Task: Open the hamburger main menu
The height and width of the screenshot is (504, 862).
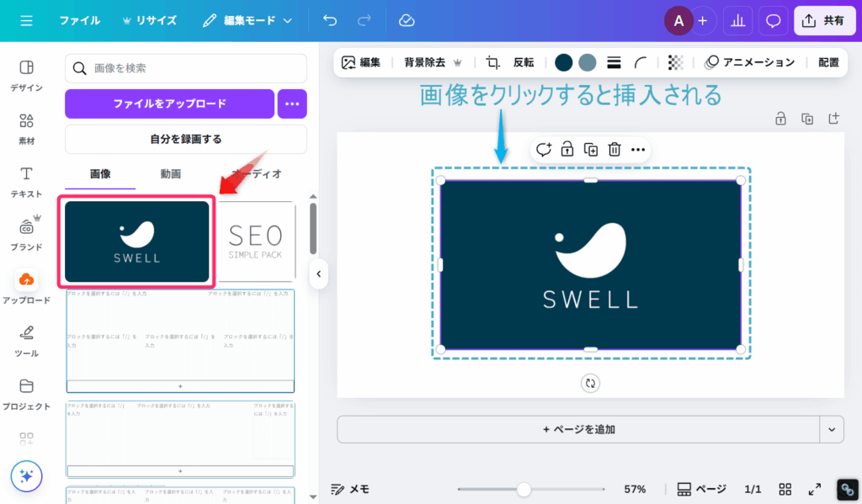Action: (26, 21)
